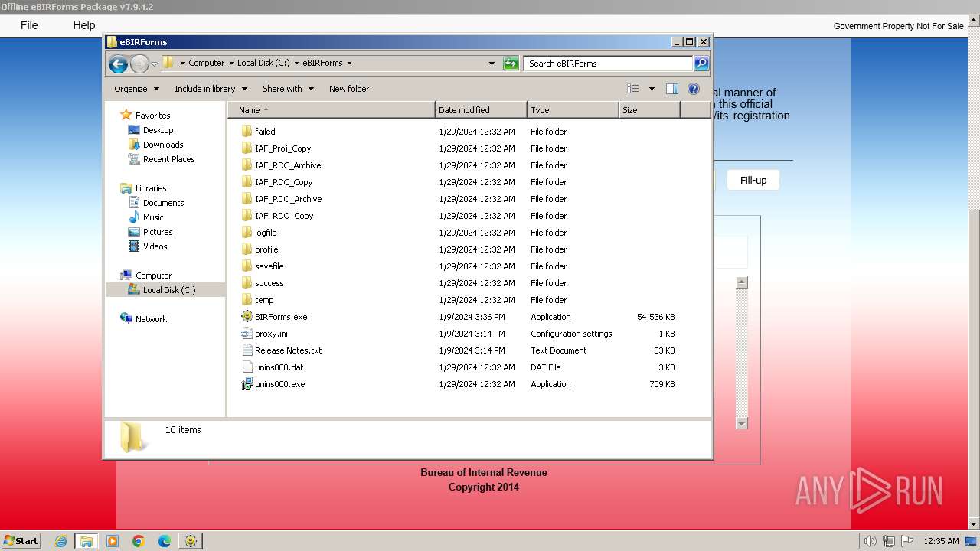Click the network tray icon
The height and width of the screenshot is (551, 980).
(x=888, y=541)
